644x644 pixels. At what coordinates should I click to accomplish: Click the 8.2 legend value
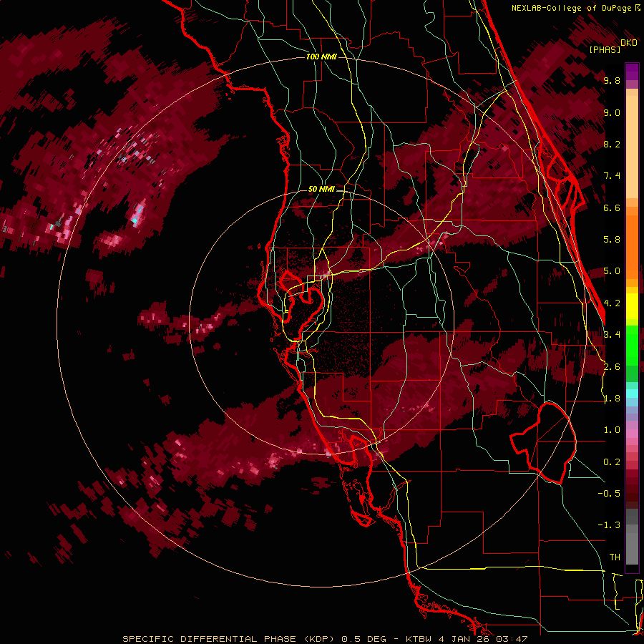pyautogui.click(x=612, y=144)
